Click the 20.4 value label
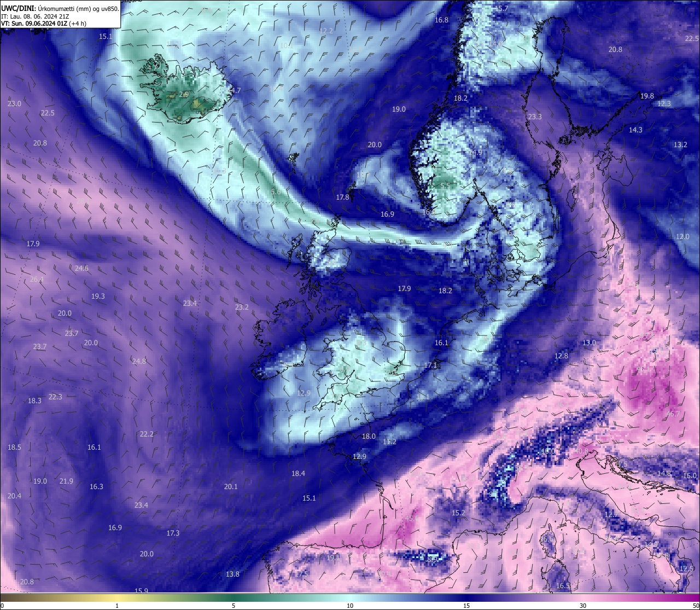 (x=14, y=496)
